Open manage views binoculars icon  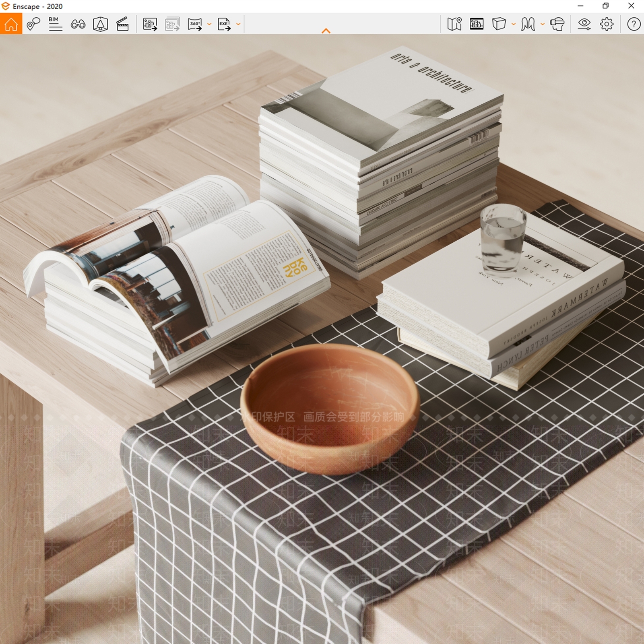78,24
